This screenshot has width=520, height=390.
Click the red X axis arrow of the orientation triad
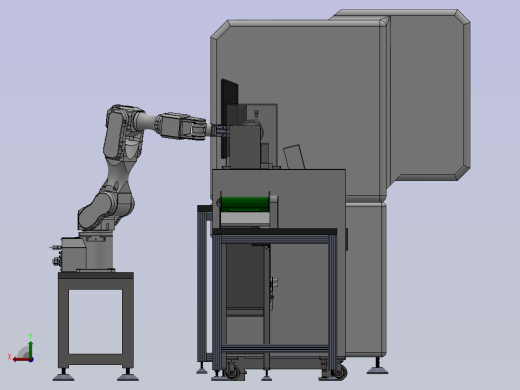(21, 359)
